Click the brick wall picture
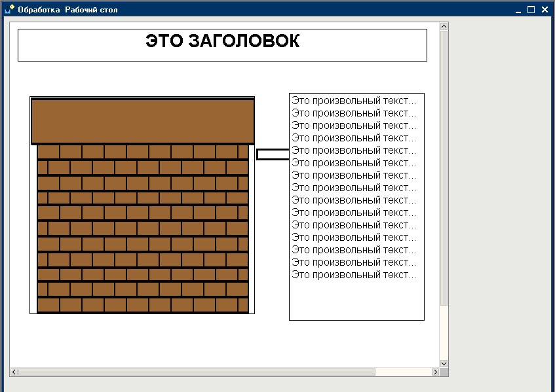Screen dimensions: 555x392 point(142,229)
